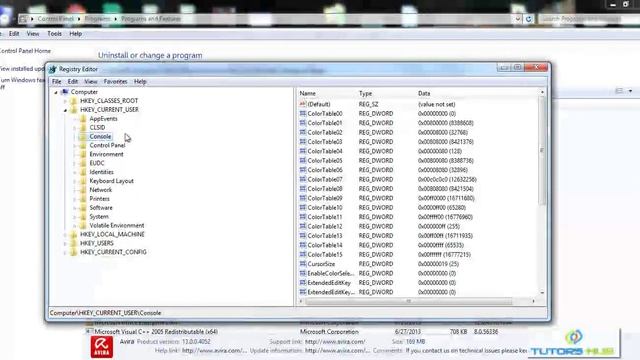Image resolution: width=640 pixels, height=360 pixels.
Task: Collapse the Computer tree node
Action: pos(56,93)
